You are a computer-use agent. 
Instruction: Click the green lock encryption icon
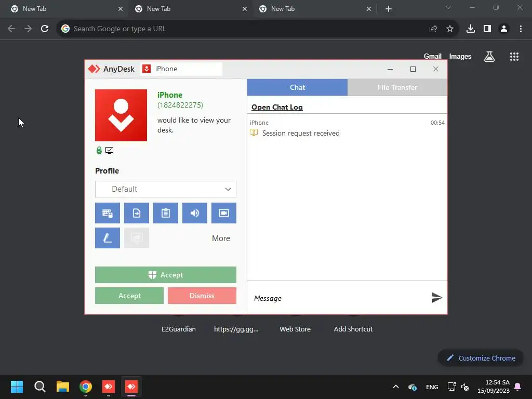point(99,150)
